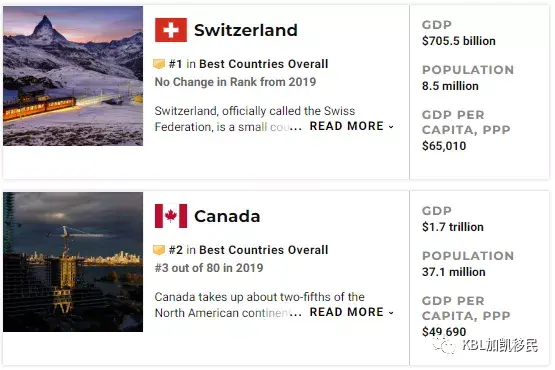The width and height of the screenshot is (555, 370).
Task: Open the Matterhorn snowy mountain thumbnail
Action: click(x=73, y=76)
